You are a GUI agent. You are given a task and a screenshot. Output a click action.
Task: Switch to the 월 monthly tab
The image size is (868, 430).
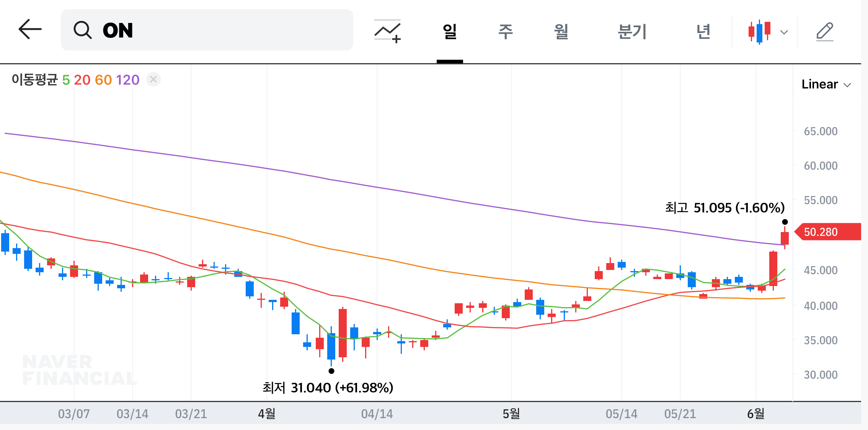[x=561, y=31]
